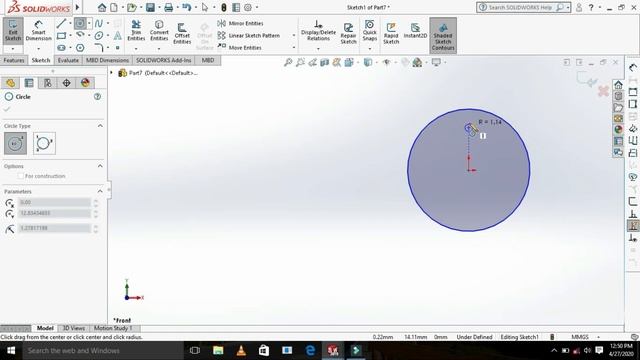The image size is (640, 360).
Task: Click the Exit Sketch button
Action: coord(13,30)
